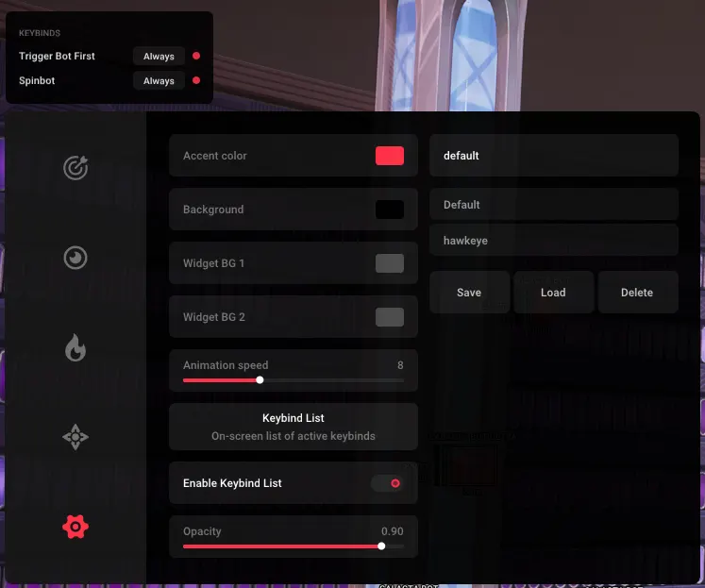Image resolution: width=705 pixels, height=588 pixels.
Task: Open the red settings gear tab
Action: pyautogui.click(x=76, y=527)
